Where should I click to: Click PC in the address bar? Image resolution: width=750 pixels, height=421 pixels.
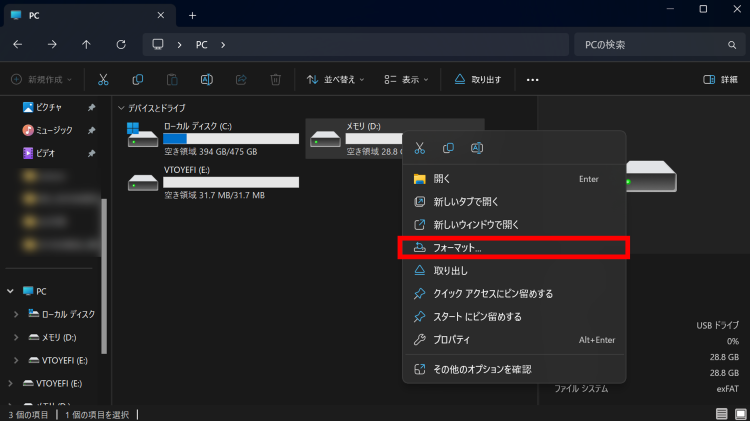coord(201,45)
